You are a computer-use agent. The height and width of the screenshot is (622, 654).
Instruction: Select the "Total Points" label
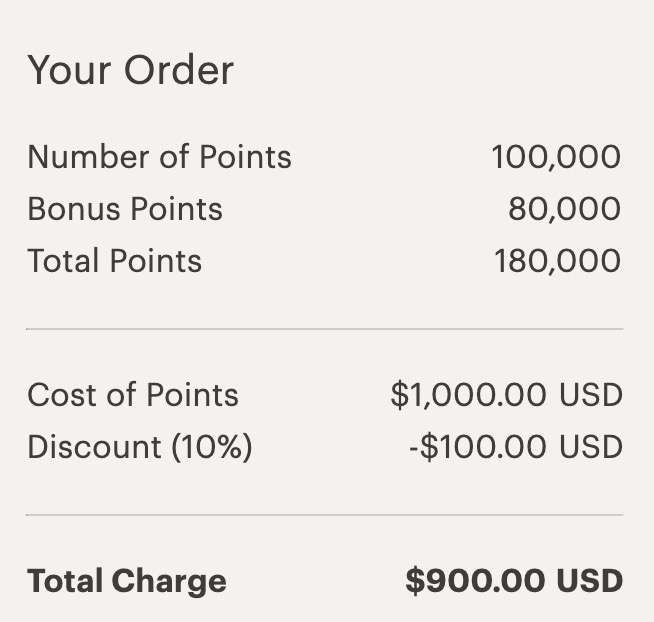click(x=114, y=261)
